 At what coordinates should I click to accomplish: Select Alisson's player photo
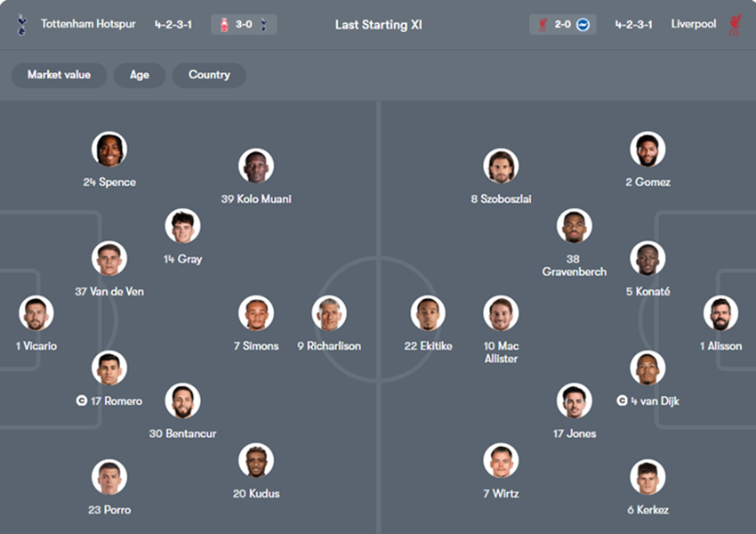tap(720, 313)
